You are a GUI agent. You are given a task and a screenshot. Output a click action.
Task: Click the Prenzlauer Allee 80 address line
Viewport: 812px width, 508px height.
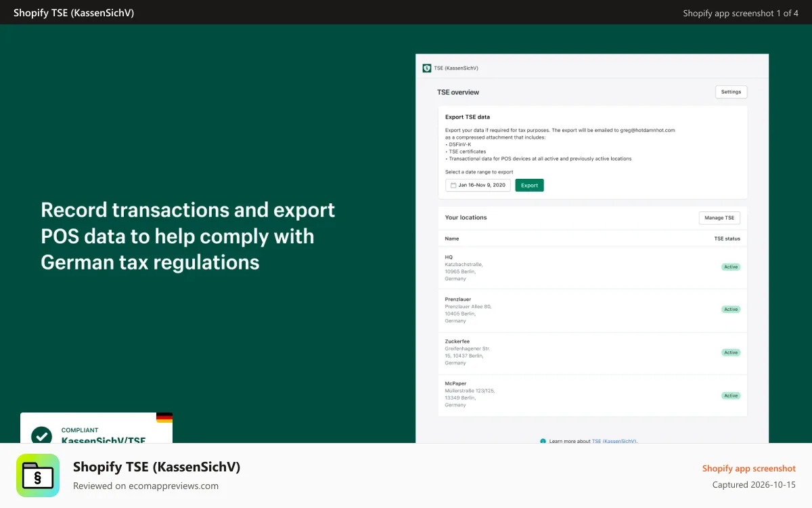tap(468, 306)
